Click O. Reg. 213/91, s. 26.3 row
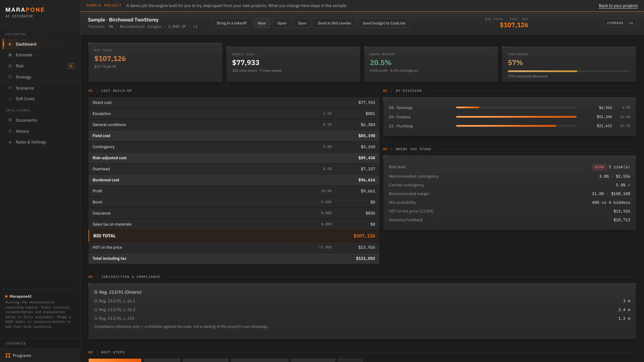The width and height of the screenshot is (644, 362). point(362,310)
